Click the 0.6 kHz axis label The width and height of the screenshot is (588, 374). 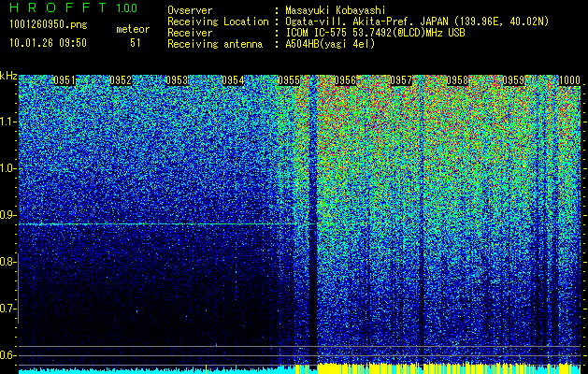click(7, 355)
